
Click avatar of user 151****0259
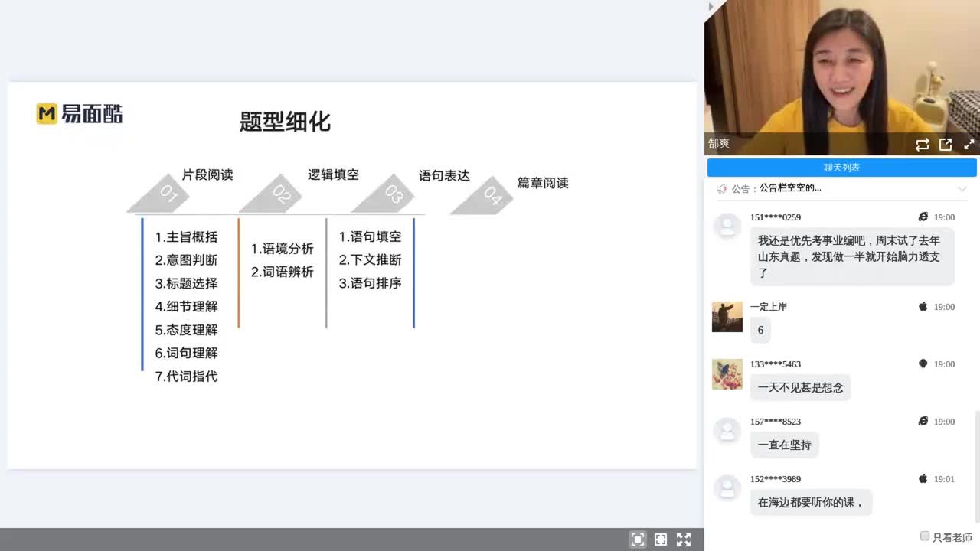coord(727,226)
